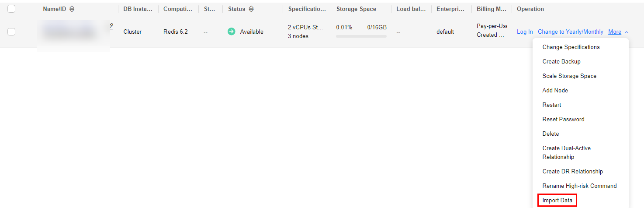Restart the instance from menu
The height and width of the screenshot is (208, 644).
[551, 105]
